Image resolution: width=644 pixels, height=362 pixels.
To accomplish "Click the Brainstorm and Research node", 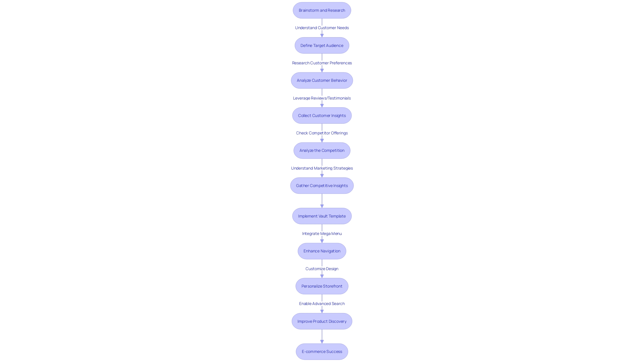I will click(322, 10).
